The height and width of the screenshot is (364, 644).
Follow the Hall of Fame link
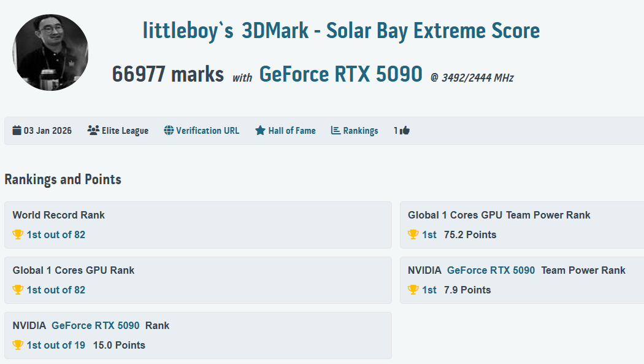tap(292, 130)
